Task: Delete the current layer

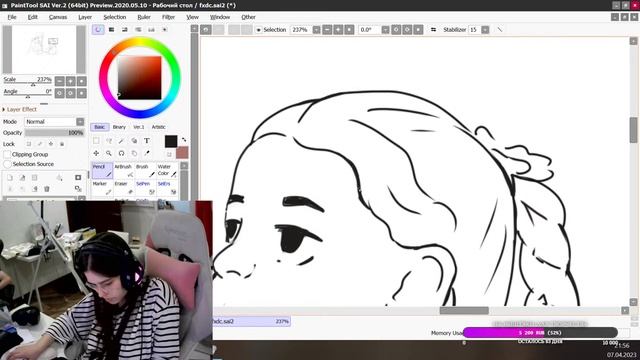Action: (47, 189)
